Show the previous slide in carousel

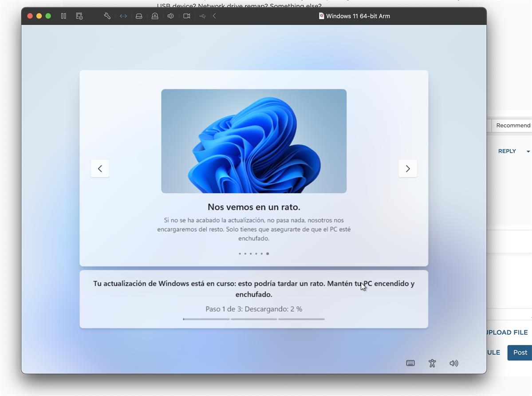(x=100, y=169)
